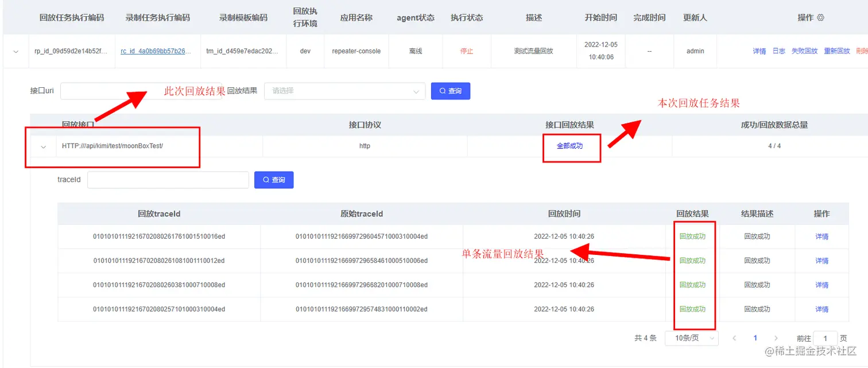This screenshot has height=368, width=868.
Task: Click original traceId ending 110002ed
Action: tap(362, 309)
